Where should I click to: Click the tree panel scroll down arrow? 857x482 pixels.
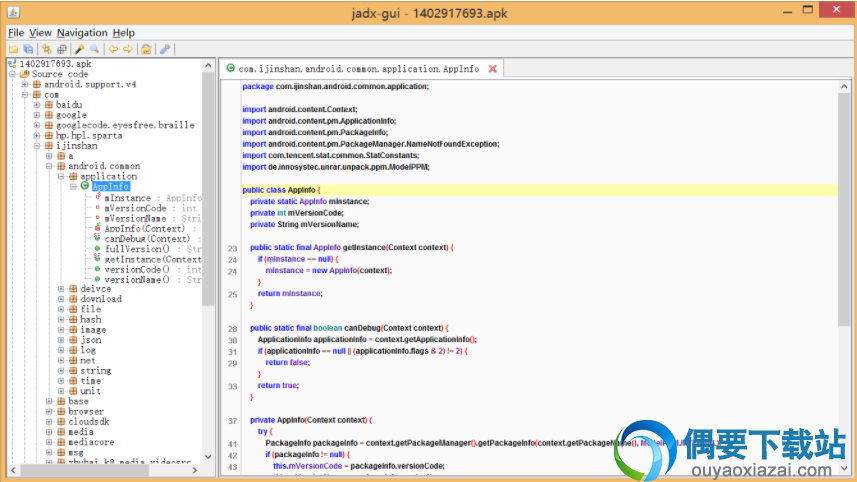tap(208, 457)
